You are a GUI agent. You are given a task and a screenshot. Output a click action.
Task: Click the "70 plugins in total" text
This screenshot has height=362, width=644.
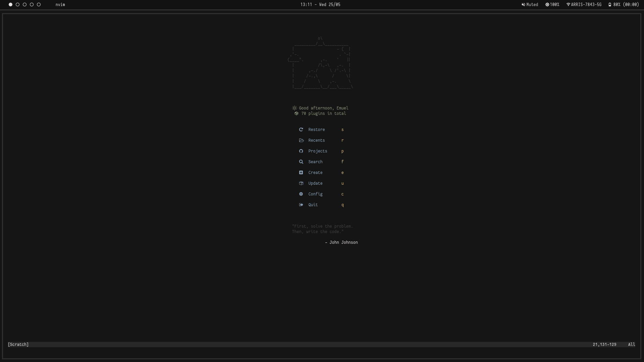[324, 114]
